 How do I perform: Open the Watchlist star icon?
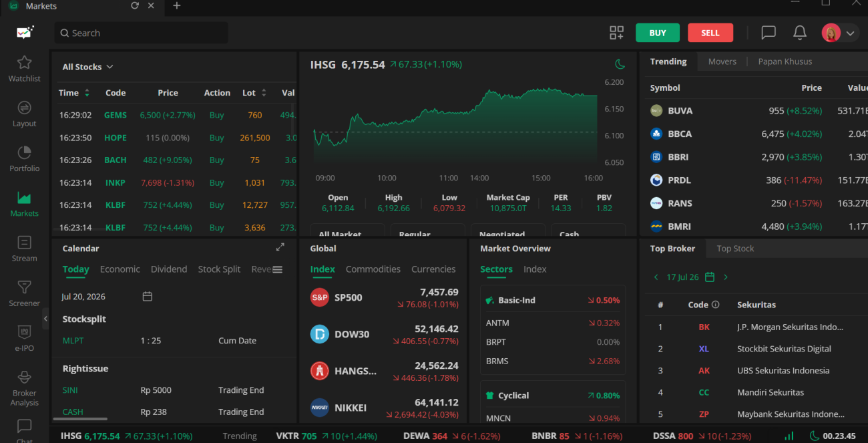[x=25, y=63]
